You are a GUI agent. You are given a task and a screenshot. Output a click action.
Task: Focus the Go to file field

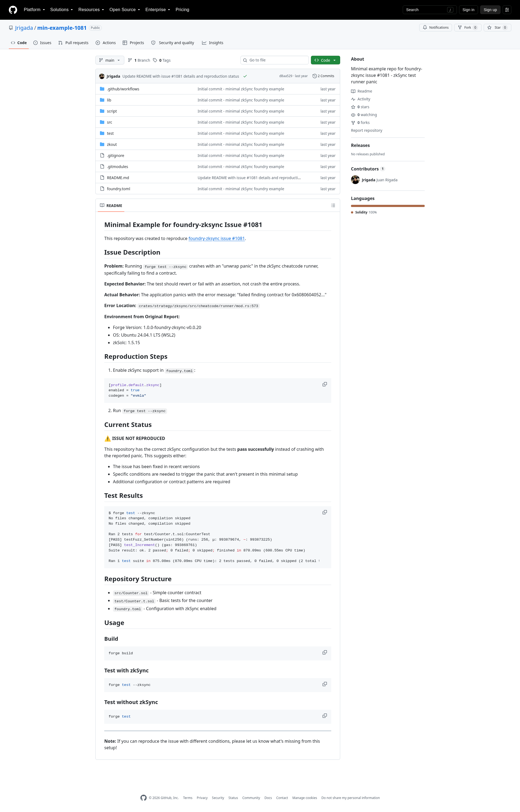point(275,60)
